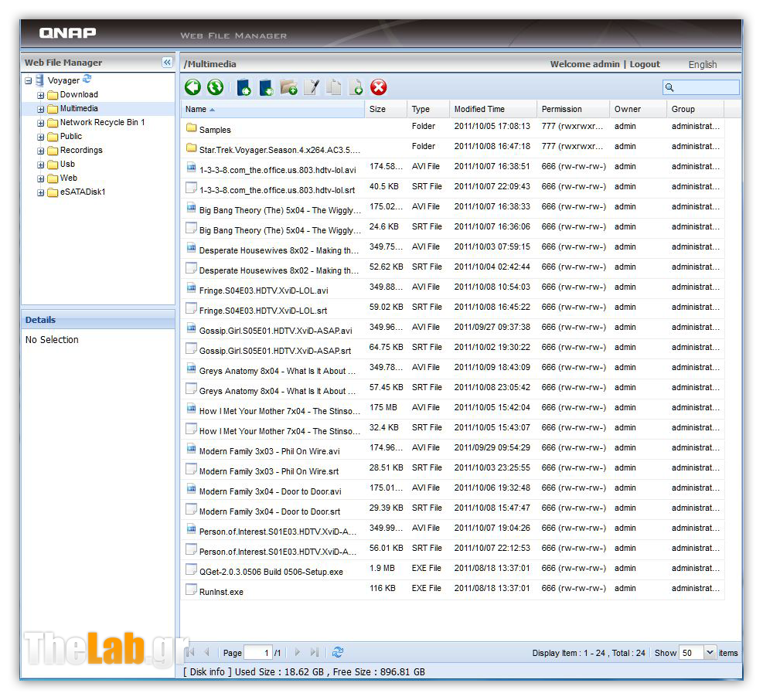Click the RunInst.exe file icon
763x700 pixels.
pos(191,590)
